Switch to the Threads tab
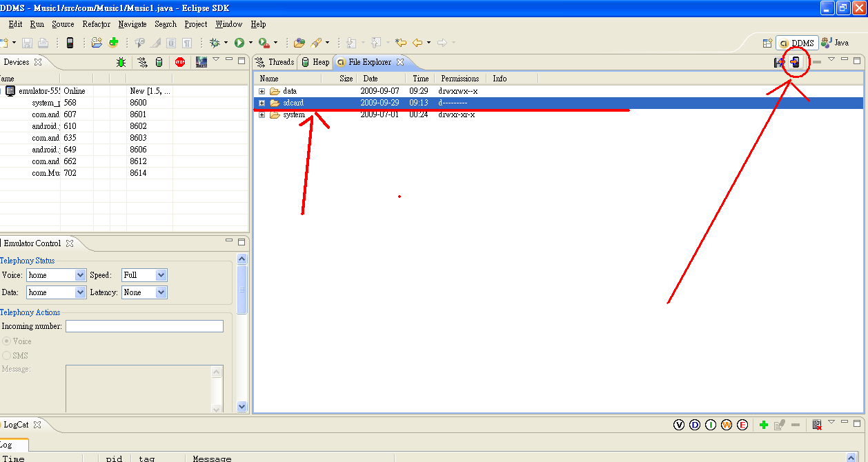The height and width of the screenshot is (462, 868). coord(275,62)
